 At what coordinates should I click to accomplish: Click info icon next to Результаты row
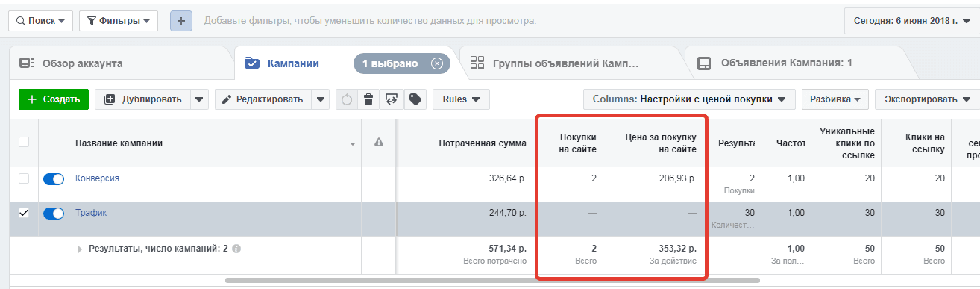click(236, 249)
